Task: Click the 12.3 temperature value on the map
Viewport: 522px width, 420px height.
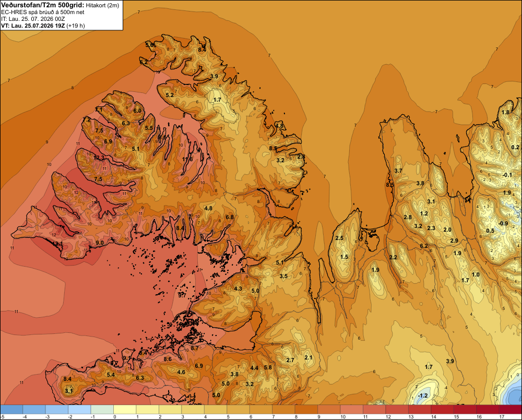Action: click(99, 158)
